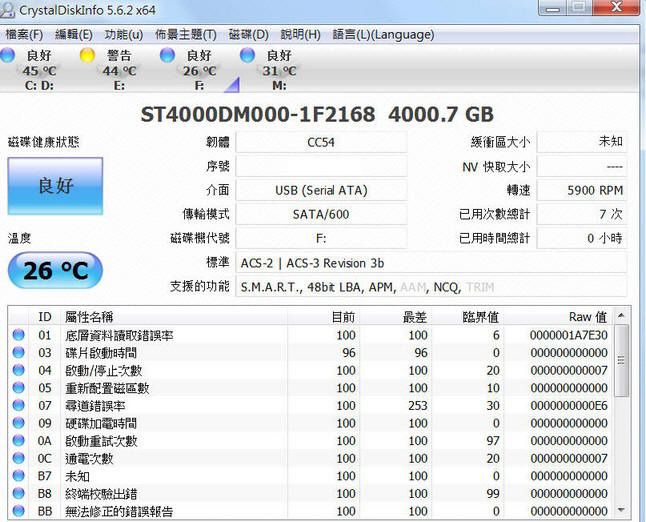This screenshot has height=522, width=646.
Task: Click raw value 0000001A7E30
Action: point(569,335)
